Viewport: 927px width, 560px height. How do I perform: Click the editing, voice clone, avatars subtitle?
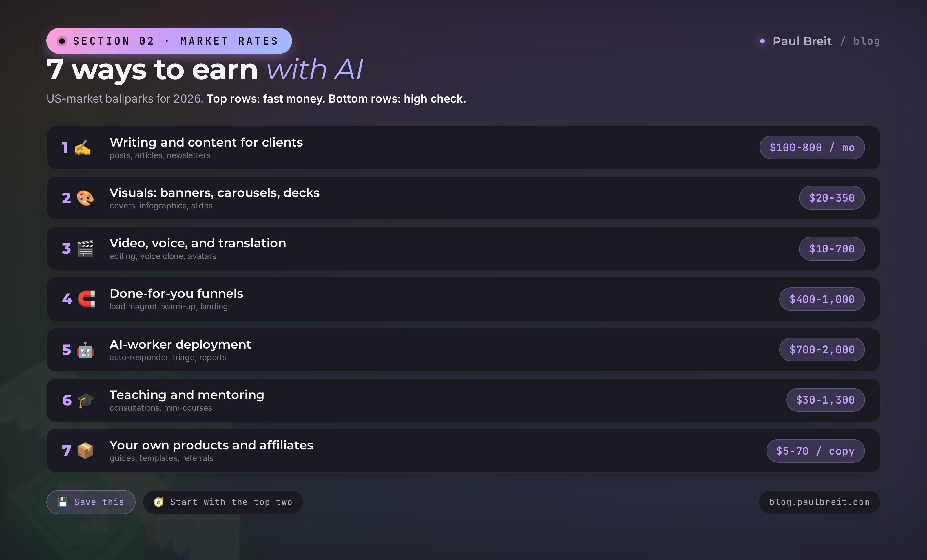click(163, 256)
